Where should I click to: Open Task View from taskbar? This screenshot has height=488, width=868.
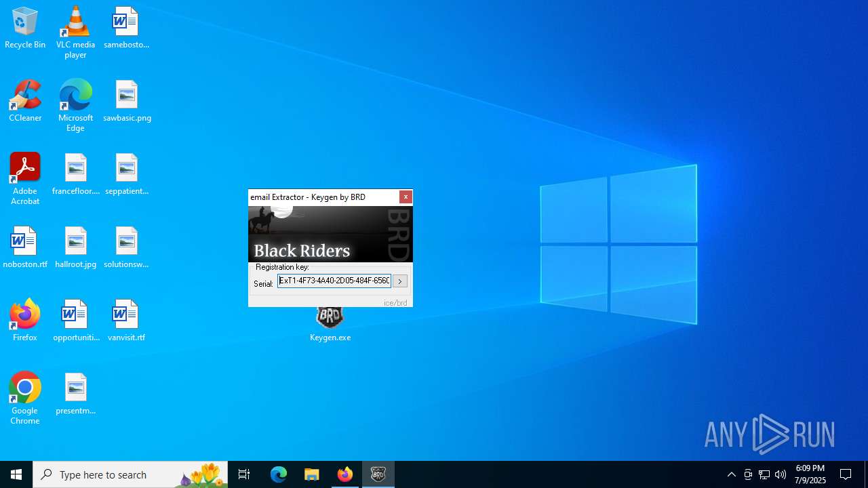(244, 474)
